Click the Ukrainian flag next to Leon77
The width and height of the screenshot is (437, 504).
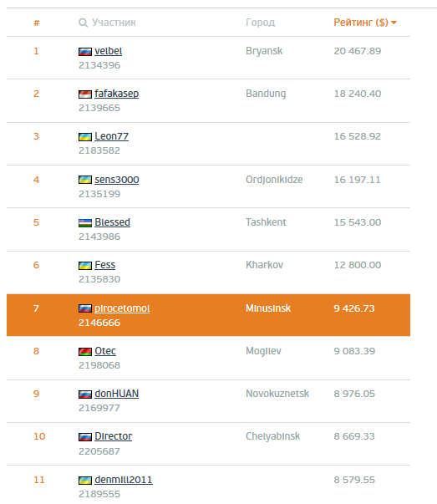click(85, 137)
